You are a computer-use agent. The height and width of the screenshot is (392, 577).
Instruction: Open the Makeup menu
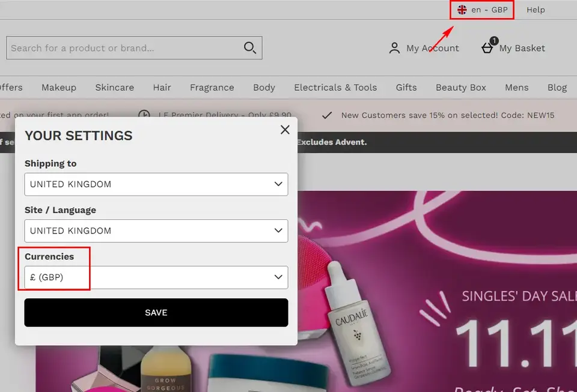coord(59,88)
